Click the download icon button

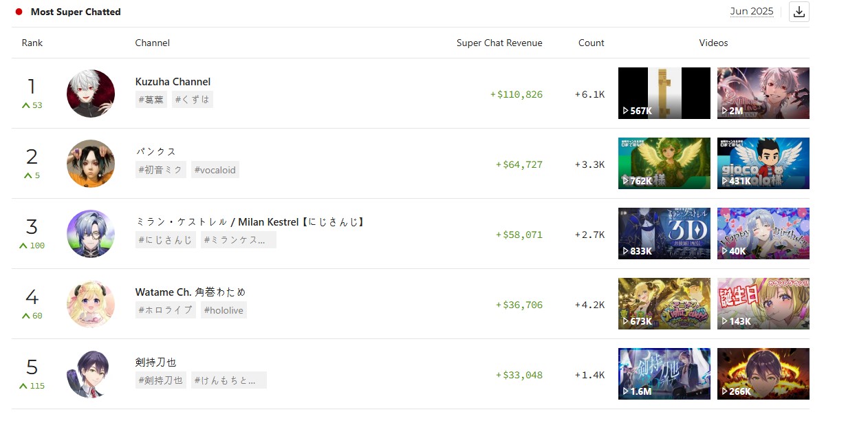tap(799, 12)
